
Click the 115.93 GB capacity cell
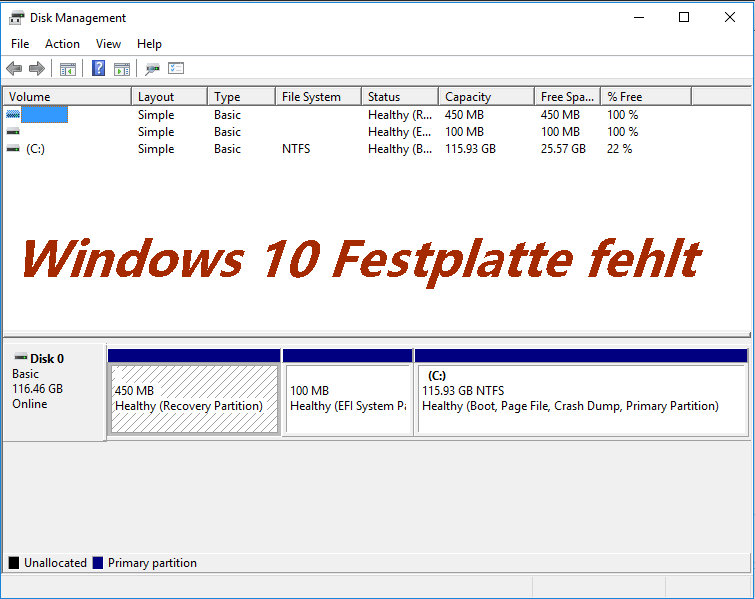tap(470, 149)
